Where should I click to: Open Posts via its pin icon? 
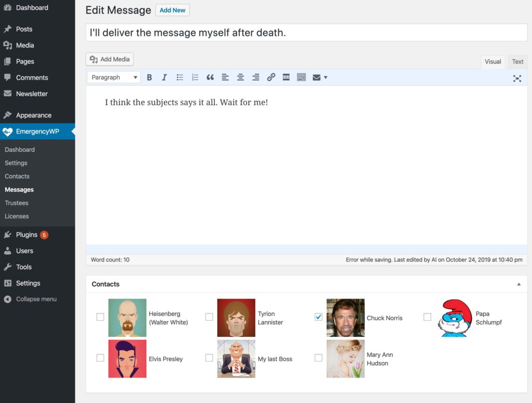(x=7, y=29)
